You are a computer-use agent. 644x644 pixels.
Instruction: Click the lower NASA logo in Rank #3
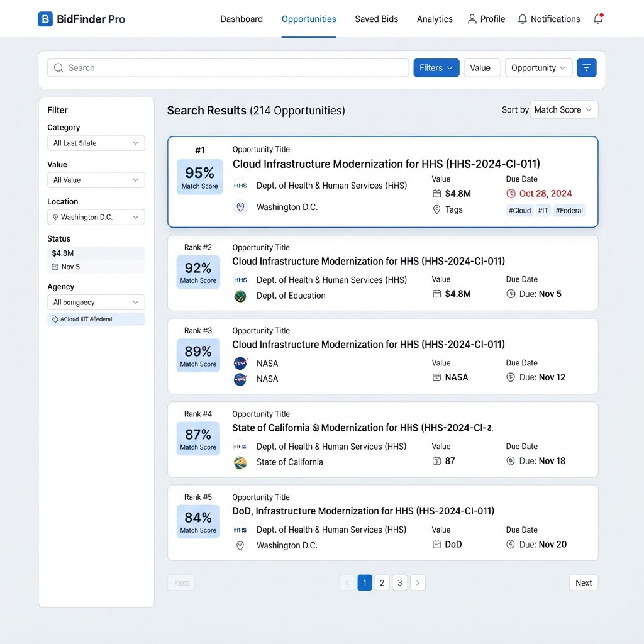point(240,379)
